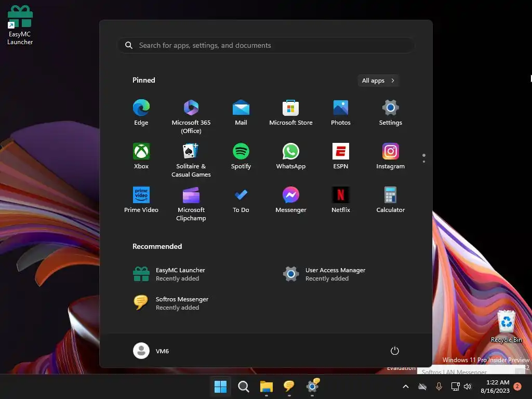Open volume control in system tray
Screen dimensions: 532x399
(468, 387)
